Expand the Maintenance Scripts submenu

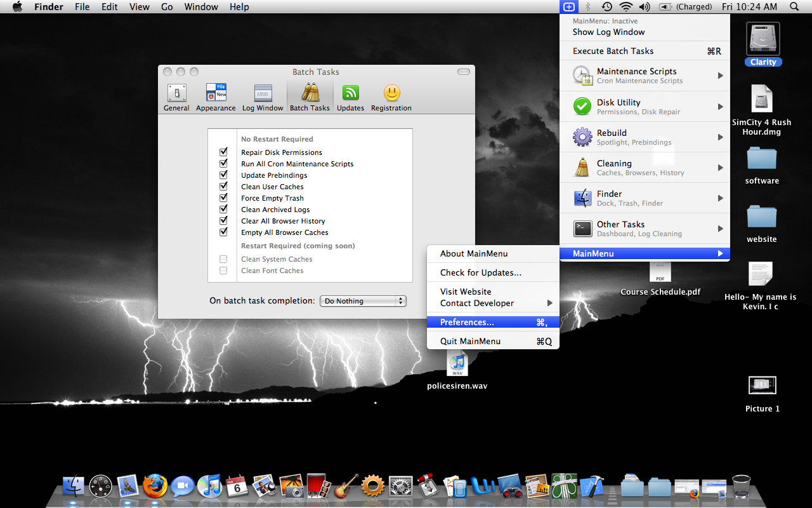point(645,76)
